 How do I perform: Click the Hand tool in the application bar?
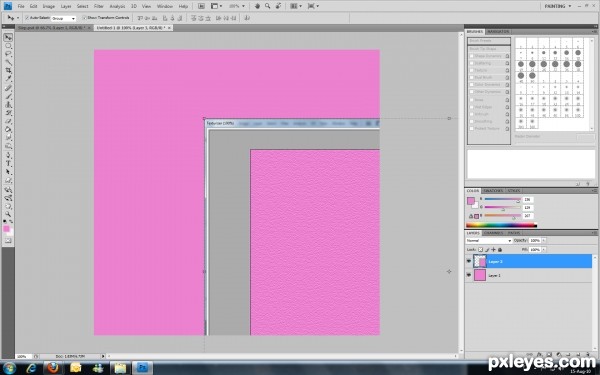tap(258, 6)
